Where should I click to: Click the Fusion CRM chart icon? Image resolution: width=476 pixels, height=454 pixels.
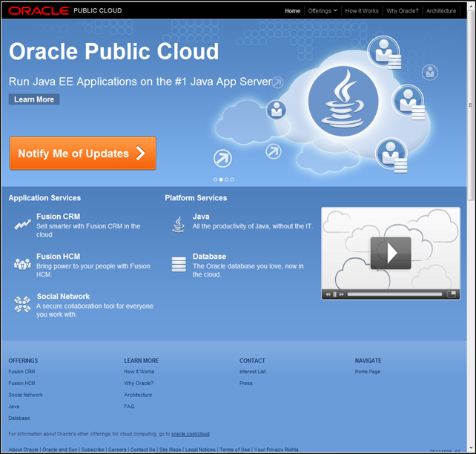tap(22, 225)
